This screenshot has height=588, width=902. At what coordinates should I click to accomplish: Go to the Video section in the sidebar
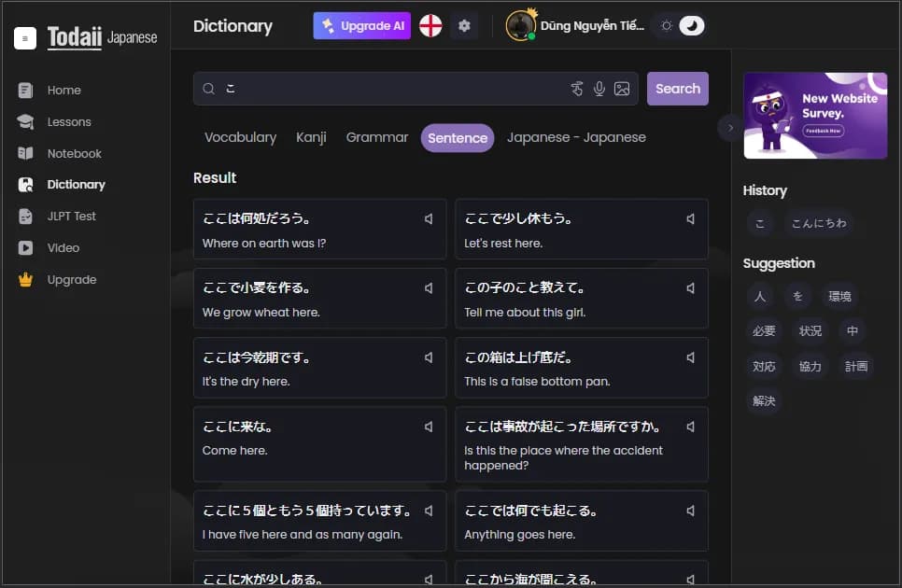click(64, 247)
